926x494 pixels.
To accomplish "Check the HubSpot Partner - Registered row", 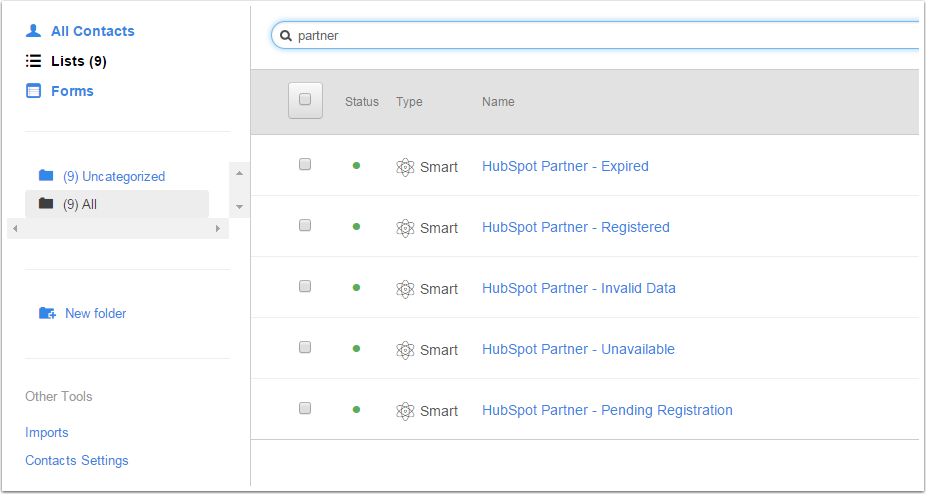I will (x=305, y=225).
